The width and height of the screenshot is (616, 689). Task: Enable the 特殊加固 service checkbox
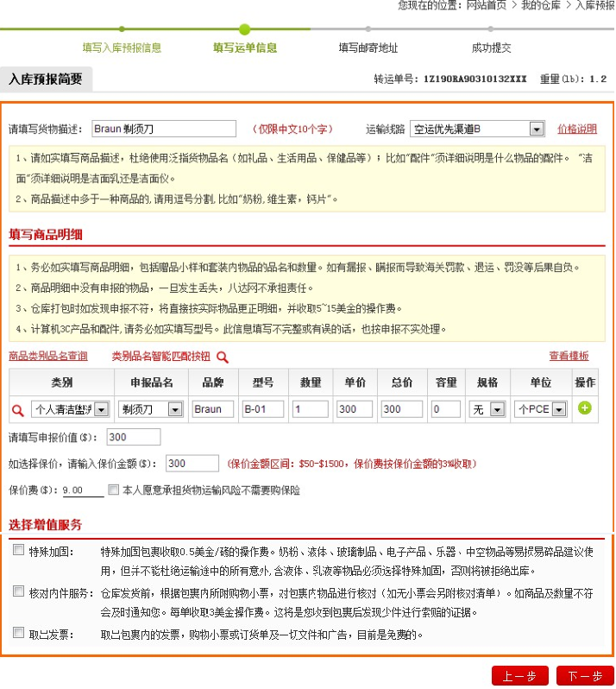[19, 550]
